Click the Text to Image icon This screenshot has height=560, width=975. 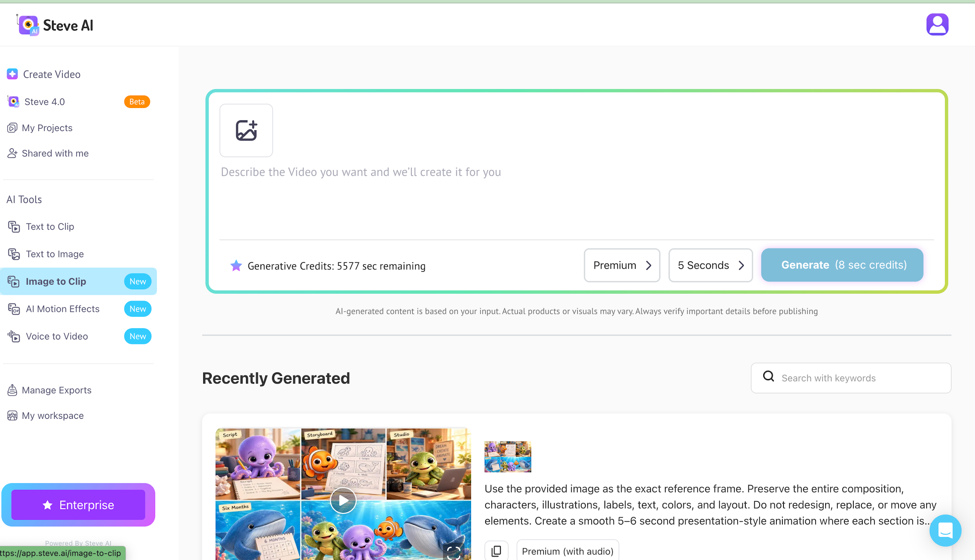point(14,254)
